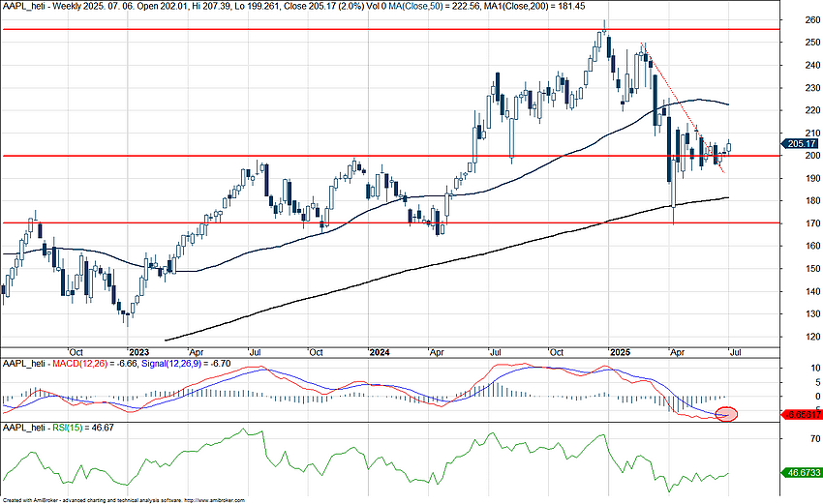Click the red -6.65617 MACD value tag
823x504 pixels.
coord(802,415)
